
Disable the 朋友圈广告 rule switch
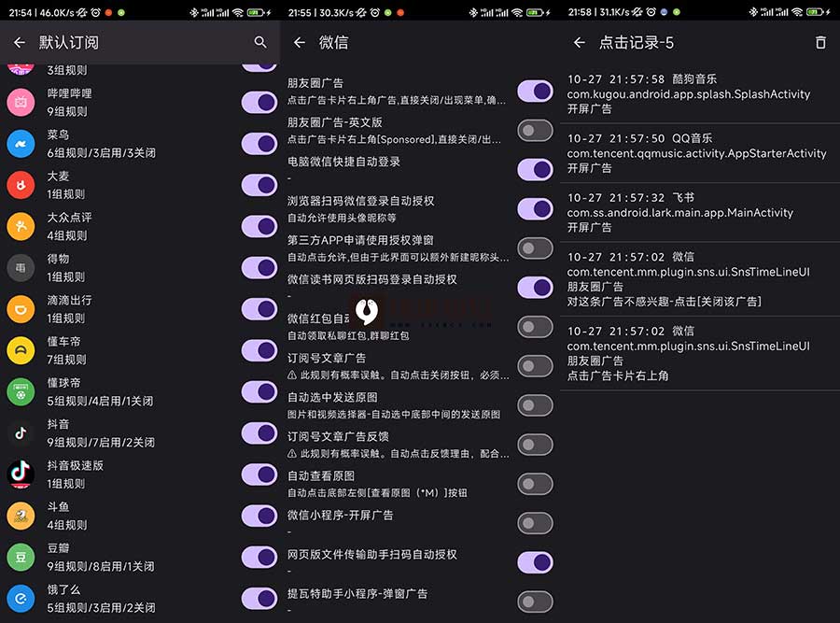[535, 92]
